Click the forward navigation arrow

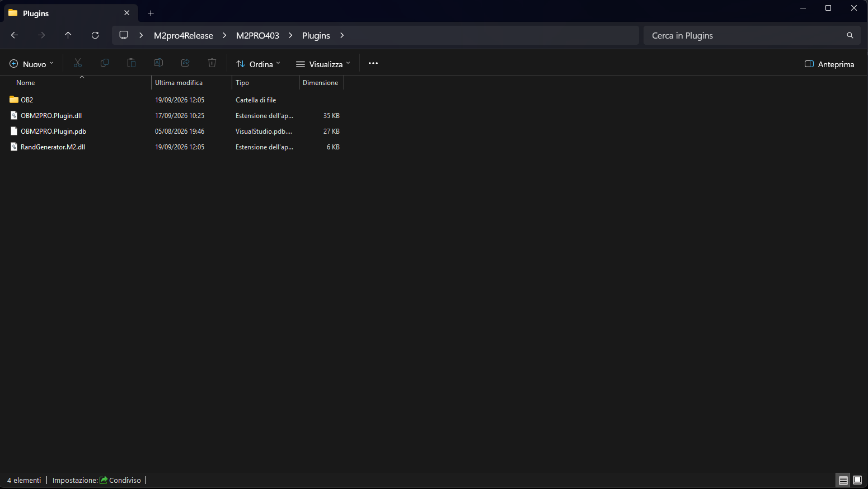pyautogui.click(x=41, y=35)
